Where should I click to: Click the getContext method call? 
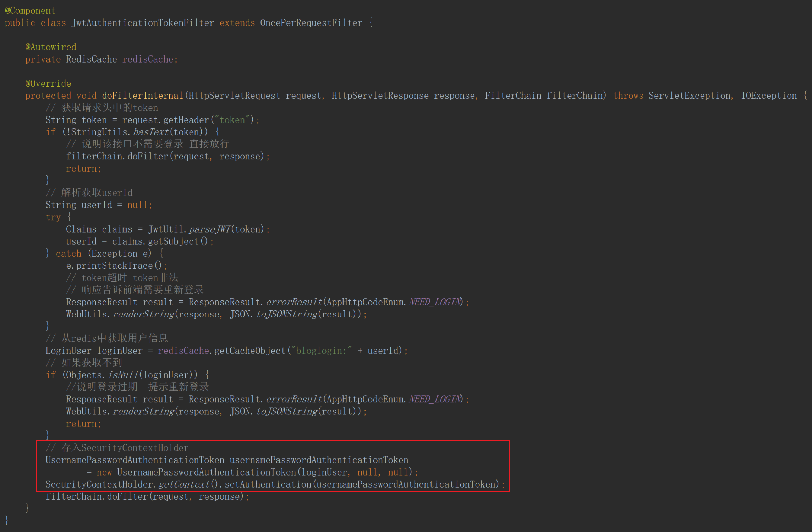point(184,484)
